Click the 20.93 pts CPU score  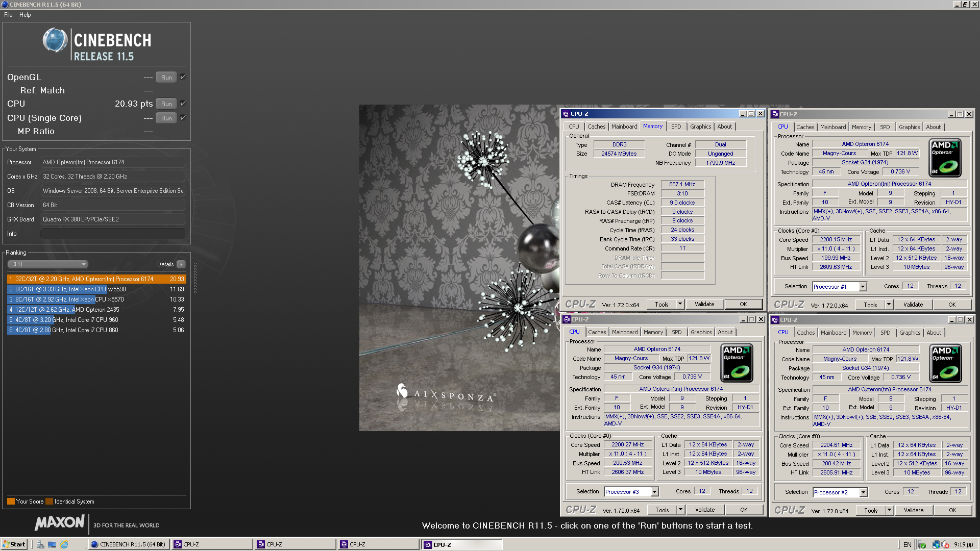134,104
